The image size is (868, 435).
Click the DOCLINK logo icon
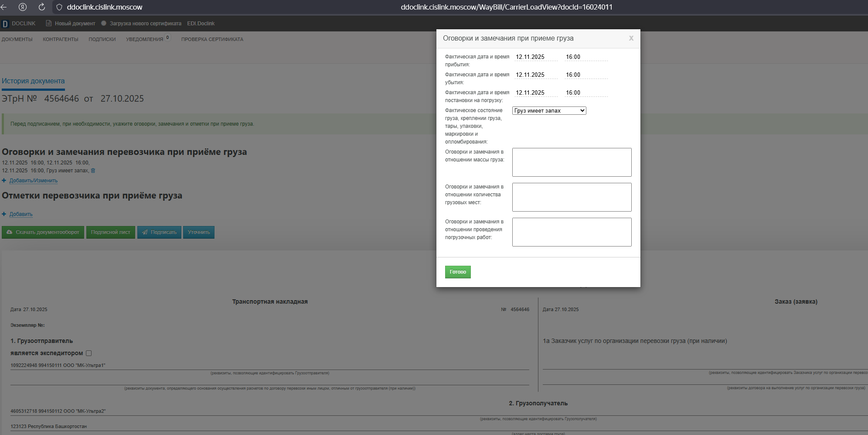5,24
